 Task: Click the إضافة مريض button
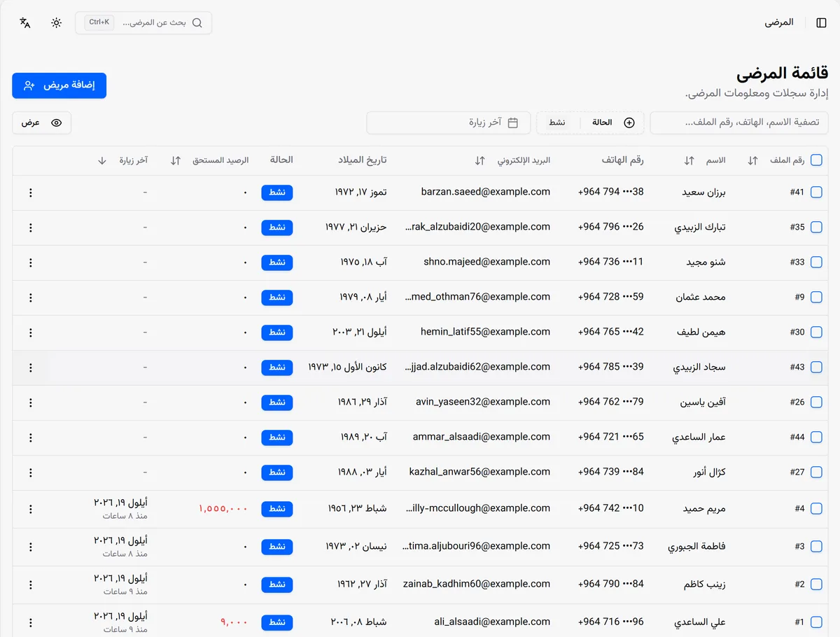[59, 85]
